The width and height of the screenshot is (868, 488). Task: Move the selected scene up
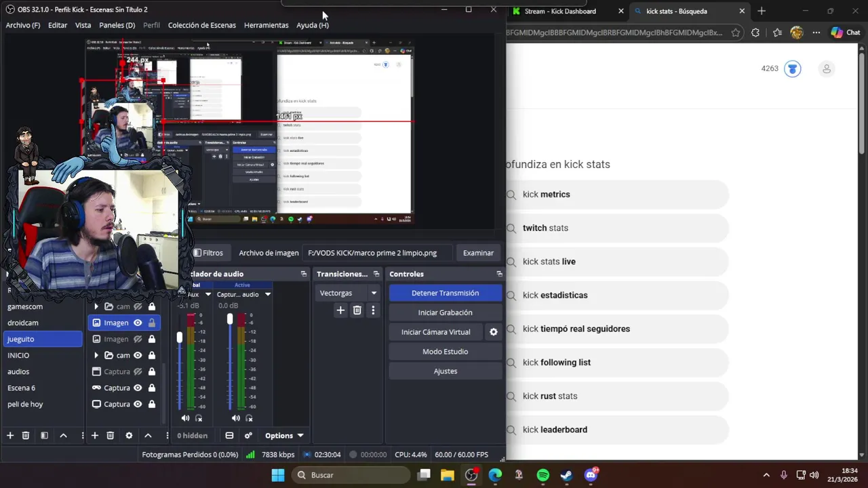point(63,435)
